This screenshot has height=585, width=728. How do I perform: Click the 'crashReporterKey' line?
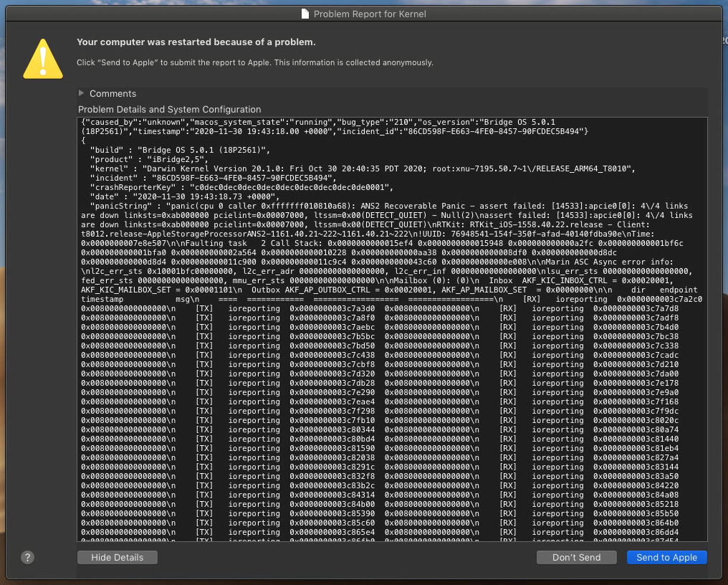pyautogui.click(x=242, y=187)
